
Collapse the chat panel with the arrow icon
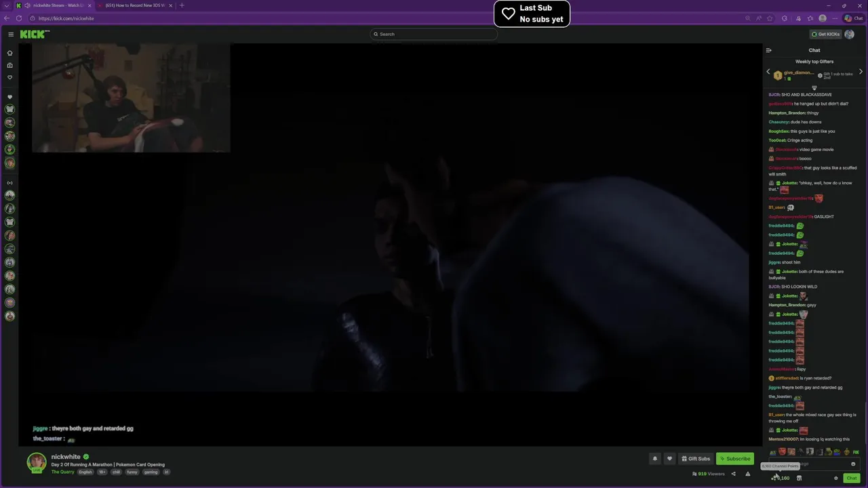[x=768, y=50]
